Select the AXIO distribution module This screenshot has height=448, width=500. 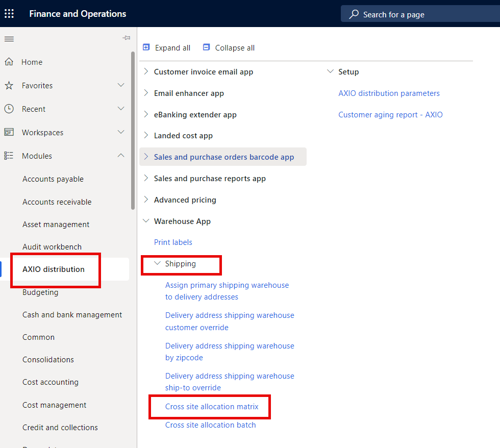(53, 269)
